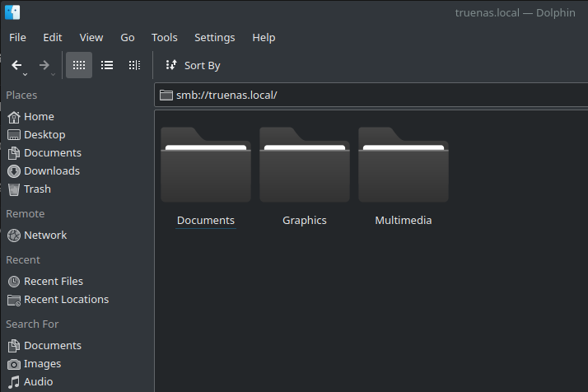Click the Remote section header
Image resolution: width=588 pixels, height=392 pixels.
pyautogui.click(x=26, y=214)
